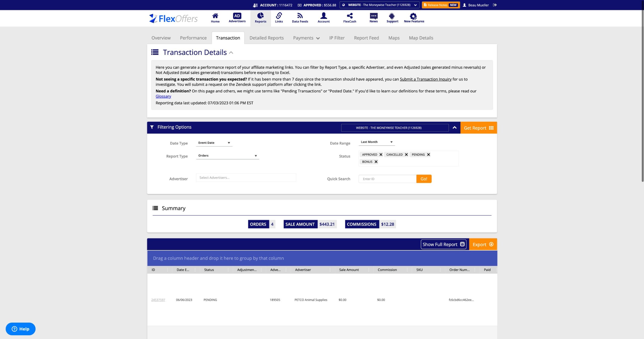Click the Help button

pyautogui.click(x=21, y=329)
